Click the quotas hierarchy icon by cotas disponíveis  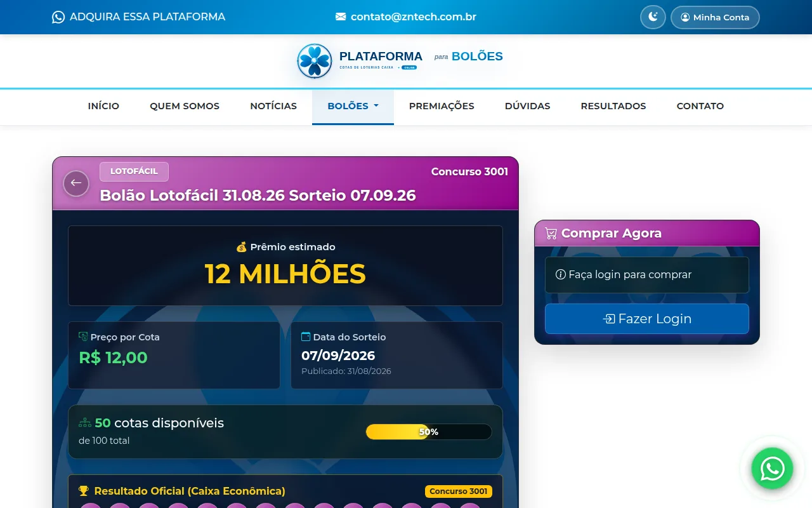[x=84, y=423]
